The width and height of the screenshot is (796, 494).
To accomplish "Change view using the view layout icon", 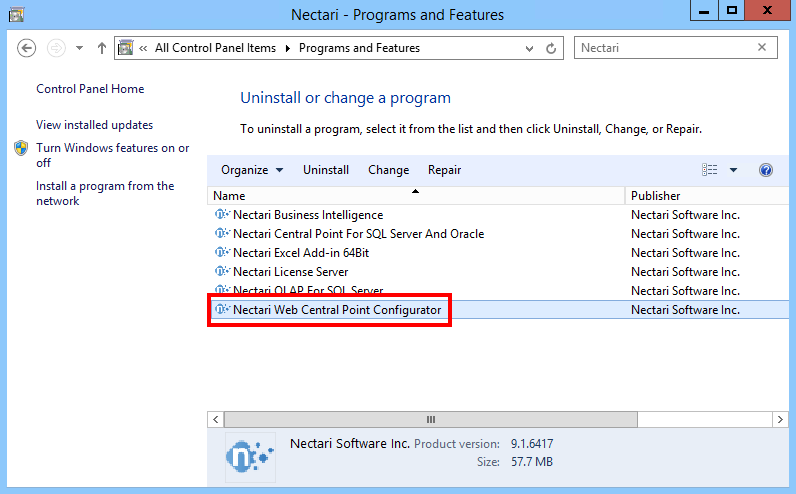I will [709, 170].
